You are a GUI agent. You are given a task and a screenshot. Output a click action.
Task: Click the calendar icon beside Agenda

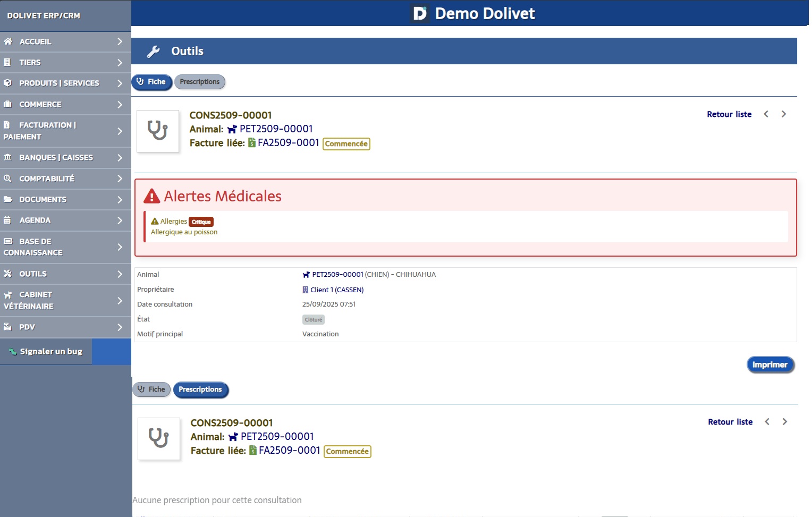7,220
